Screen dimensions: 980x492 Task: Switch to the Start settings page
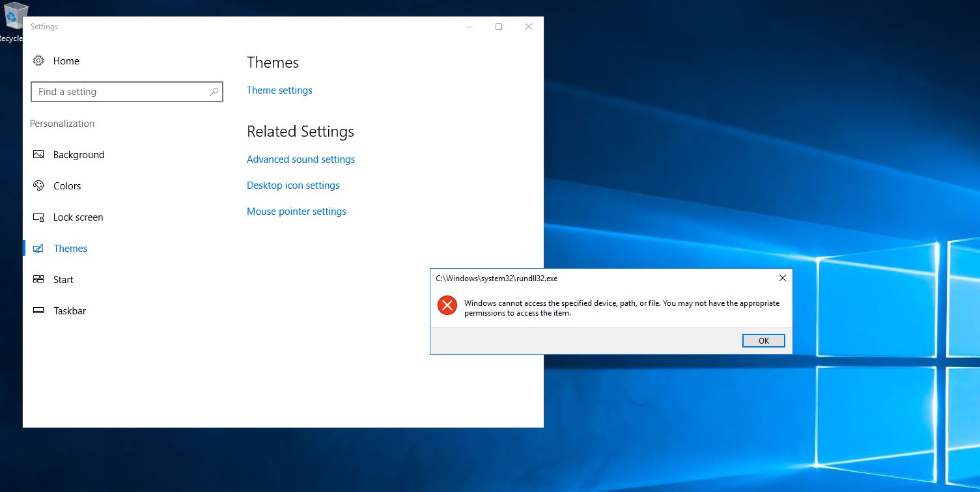tap(63, 279)
